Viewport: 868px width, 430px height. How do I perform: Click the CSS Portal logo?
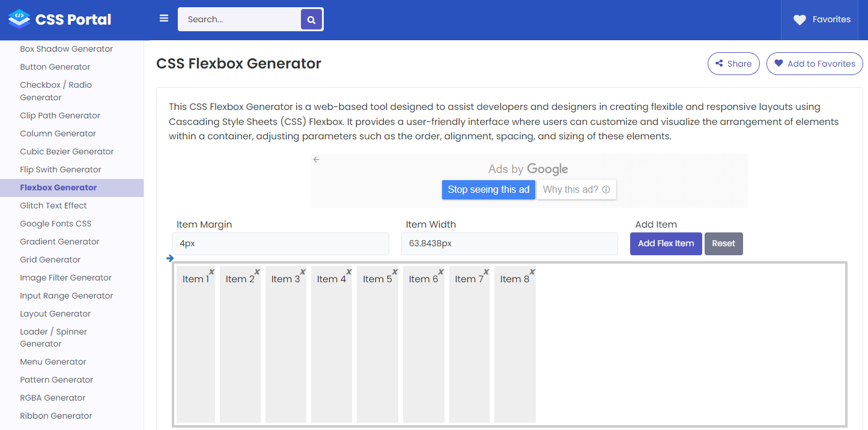click(60, 20)
